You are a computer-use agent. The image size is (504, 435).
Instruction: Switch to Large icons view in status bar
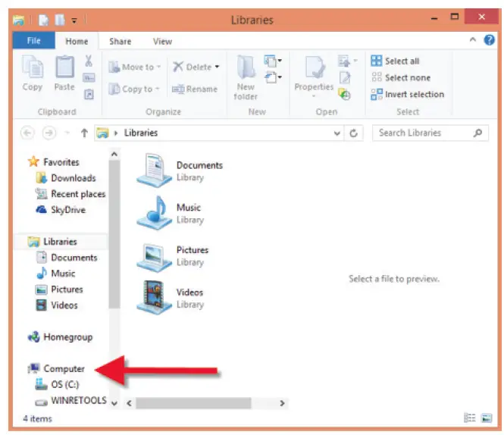click(x=487, y=418)
